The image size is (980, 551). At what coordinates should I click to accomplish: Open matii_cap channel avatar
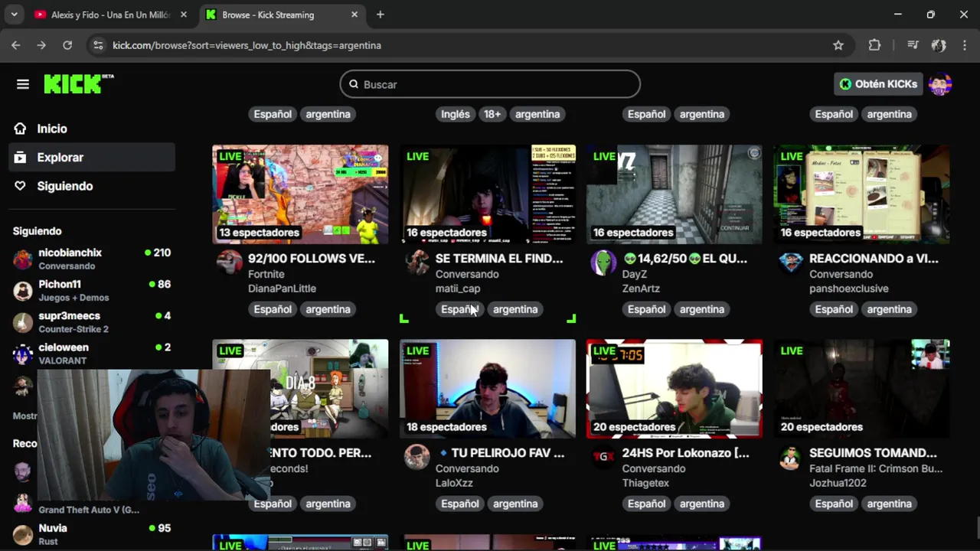pos(417,262)
